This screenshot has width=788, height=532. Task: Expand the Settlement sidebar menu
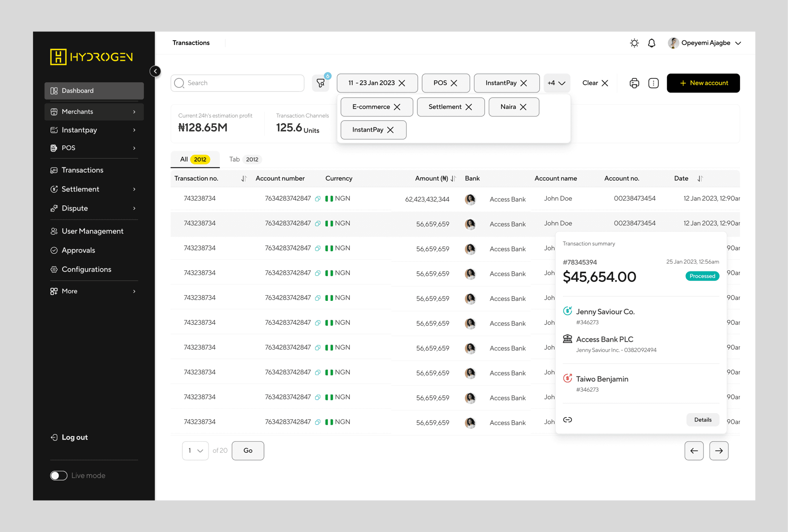click(94, 189)
